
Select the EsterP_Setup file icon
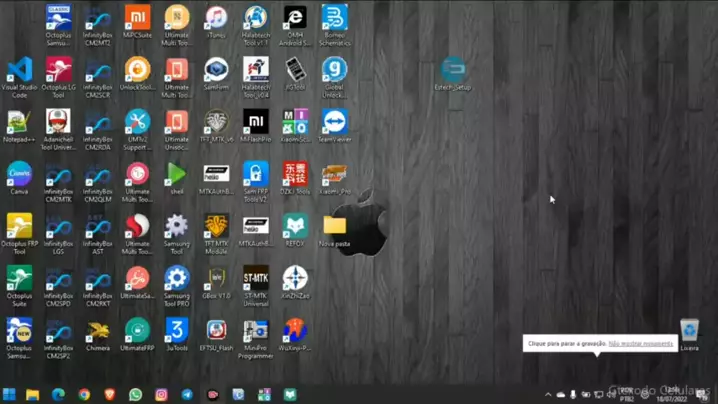(453, 71)
